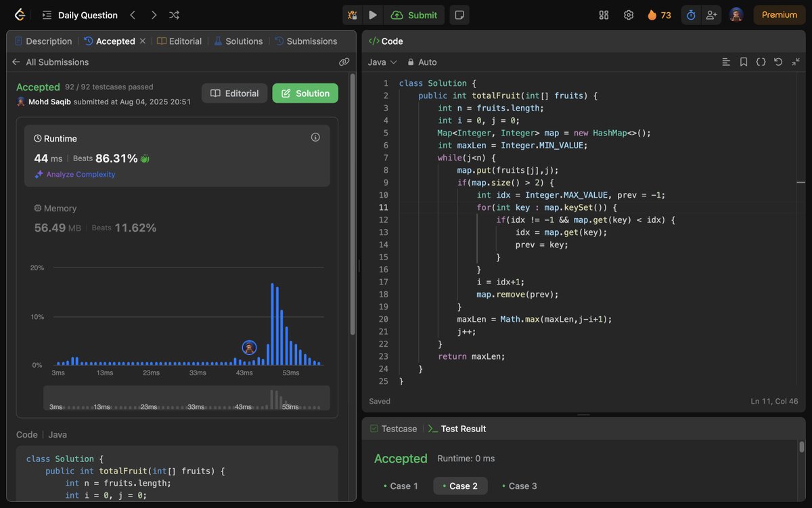Click the green Solution button
The height and width of the screenshot is (508, 812).
[305, 93]
